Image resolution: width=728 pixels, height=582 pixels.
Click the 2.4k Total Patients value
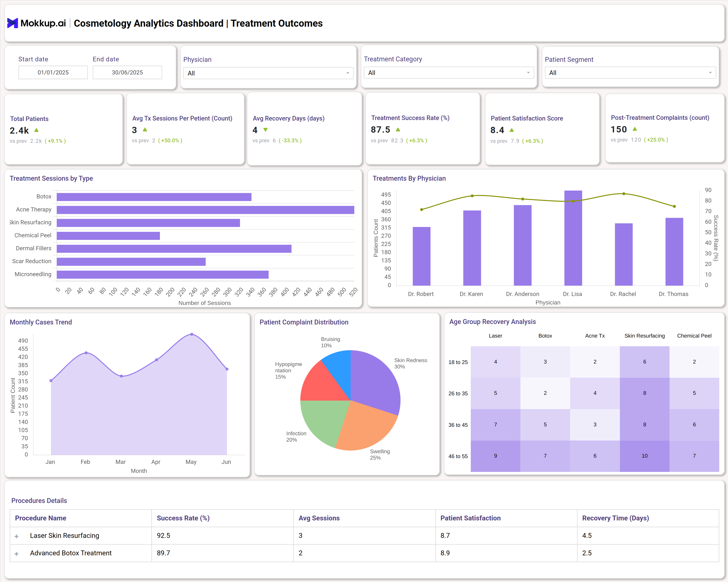[x=19, y=130]
